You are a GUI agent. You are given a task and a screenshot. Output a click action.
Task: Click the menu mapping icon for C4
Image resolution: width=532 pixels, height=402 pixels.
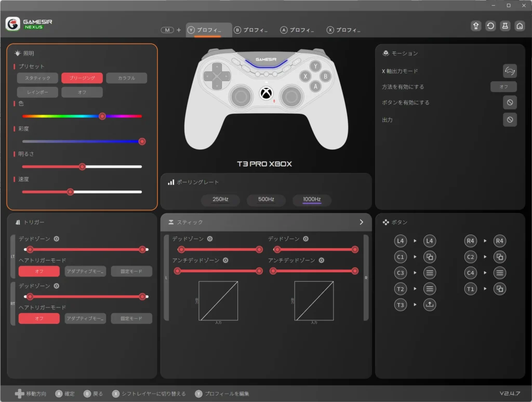tap(499, 273)
